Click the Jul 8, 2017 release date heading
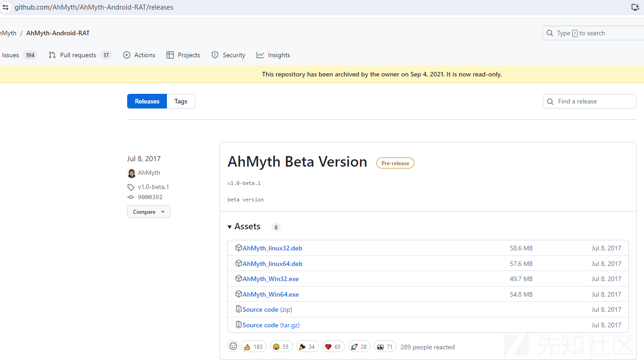Image resolution: width=644 pixels, height=363 pixels. [144, 159]
